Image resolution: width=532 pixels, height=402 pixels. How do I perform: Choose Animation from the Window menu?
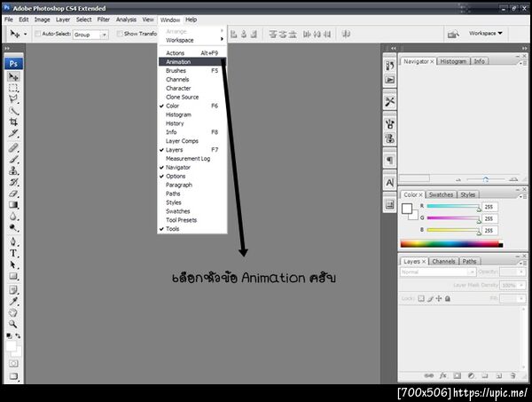[192, 62]
